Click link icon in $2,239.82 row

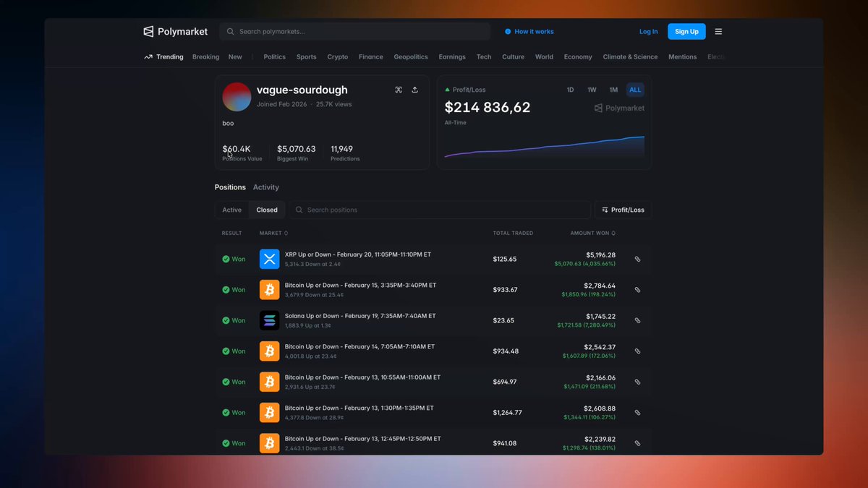pyautogui.click(x=637, y=443)
